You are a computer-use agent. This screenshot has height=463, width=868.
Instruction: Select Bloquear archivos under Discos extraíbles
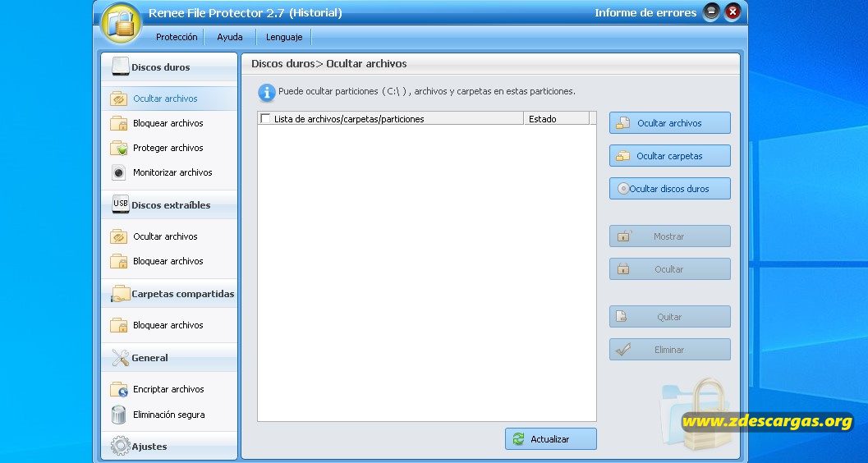(169, 261)
